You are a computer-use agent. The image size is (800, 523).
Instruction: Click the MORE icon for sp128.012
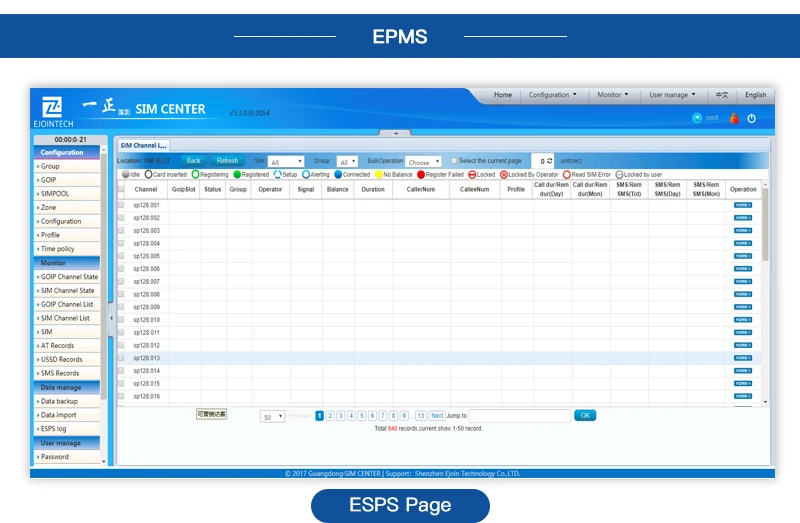(743, 345)
